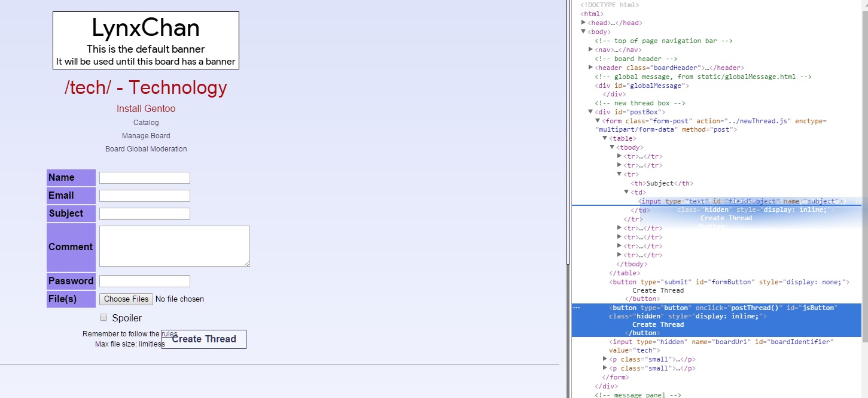Image resolution: width=868 pixels, height=398 pixels.
Task: Select the html tag line
Action: click(592, 14)
